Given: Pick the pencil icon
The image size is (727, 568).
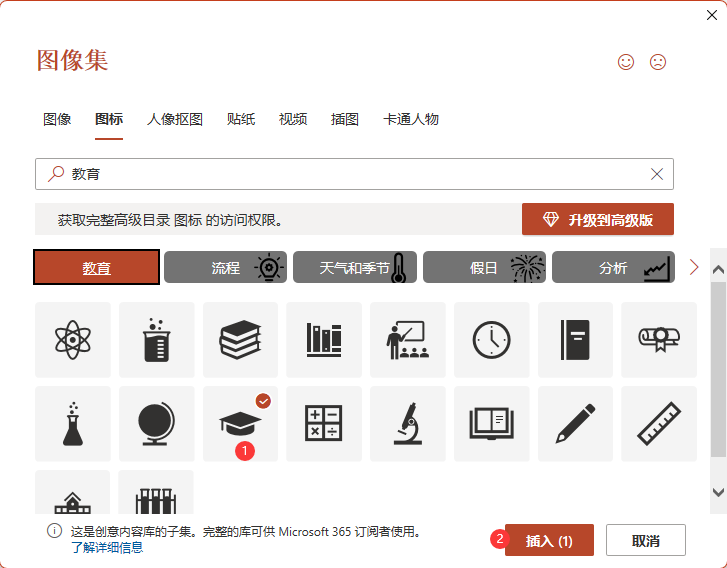Looking at the screenshot, I should click(575, 424).
